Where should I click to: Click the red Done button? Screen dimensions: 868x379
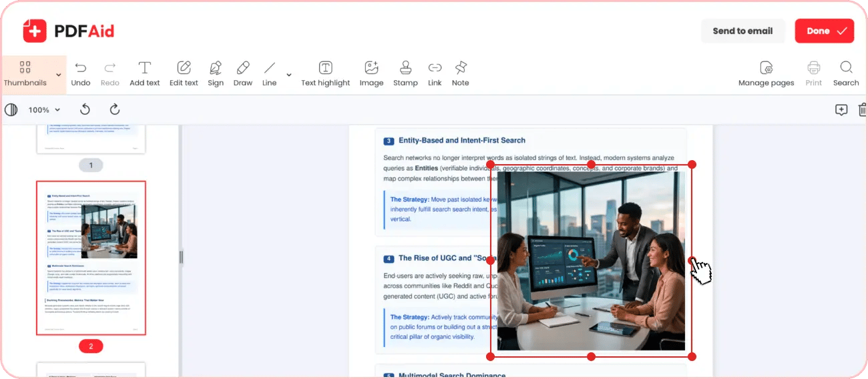tap(824, 31)
